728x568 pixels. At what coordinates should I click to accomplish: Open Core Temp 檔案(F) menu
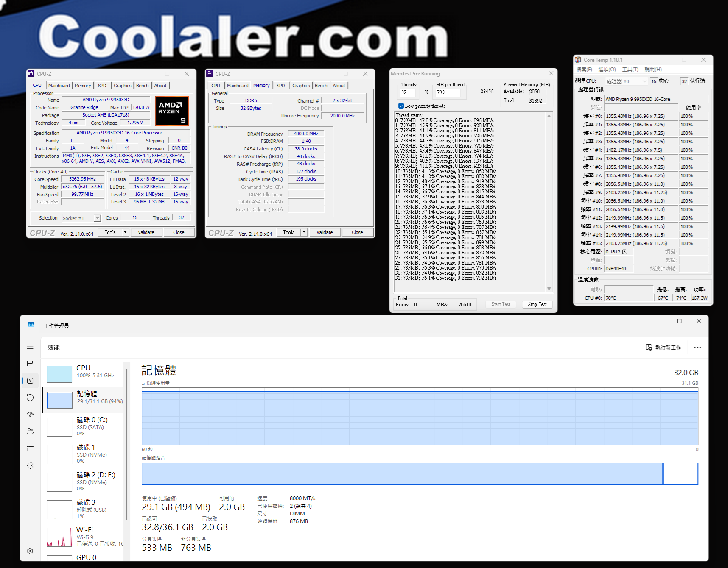pyautogui.click(x=584, y=70)
